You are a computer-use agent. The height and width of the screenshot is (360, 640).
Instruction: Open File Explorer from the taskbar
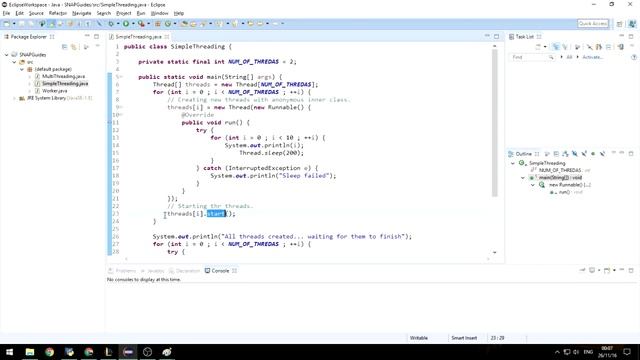pyautogui.click(x=30, y=352)
